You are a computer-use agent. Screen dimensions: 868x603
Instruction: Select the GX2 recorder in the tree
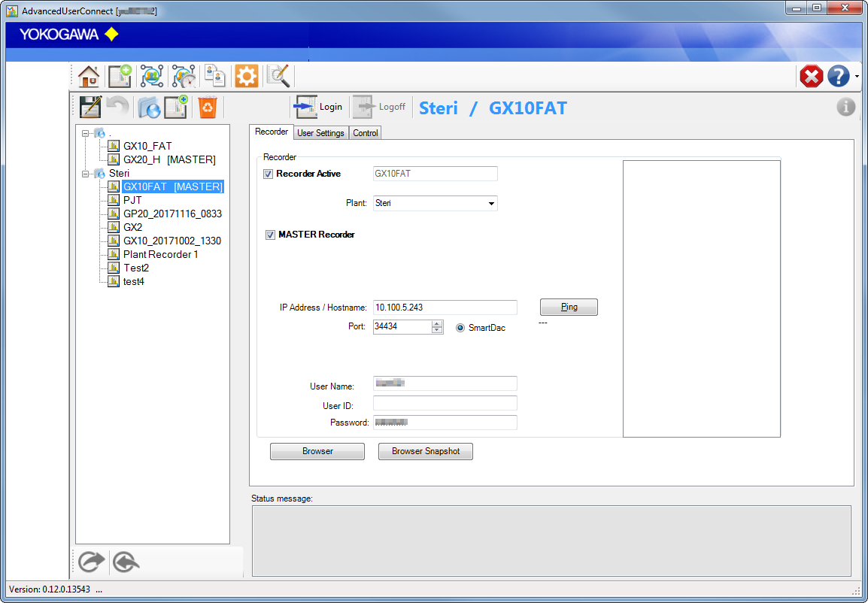(x=133, y=227)
